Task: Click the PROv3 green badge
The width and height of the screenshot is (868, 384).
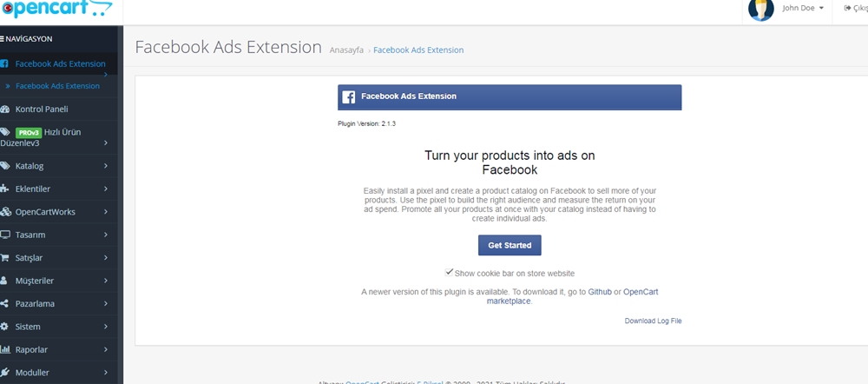Action: (x=29, y=132)
